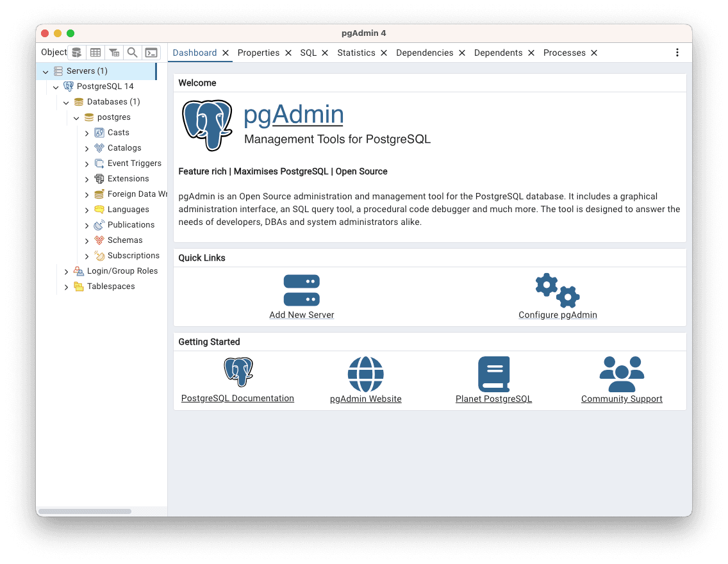Switch to the Statistics tab
Image resolution: width=728 pixels, height=564 pixels.
point(356,53)
